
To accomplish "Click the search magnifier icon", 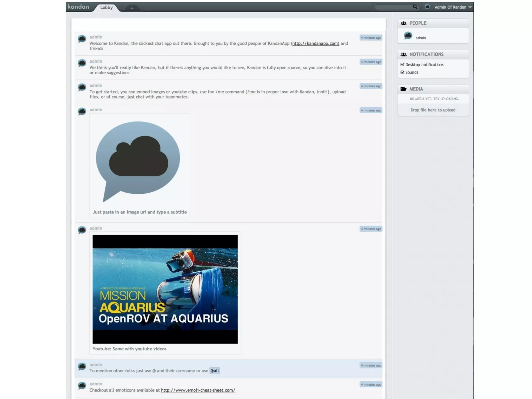I will point(415,7).
